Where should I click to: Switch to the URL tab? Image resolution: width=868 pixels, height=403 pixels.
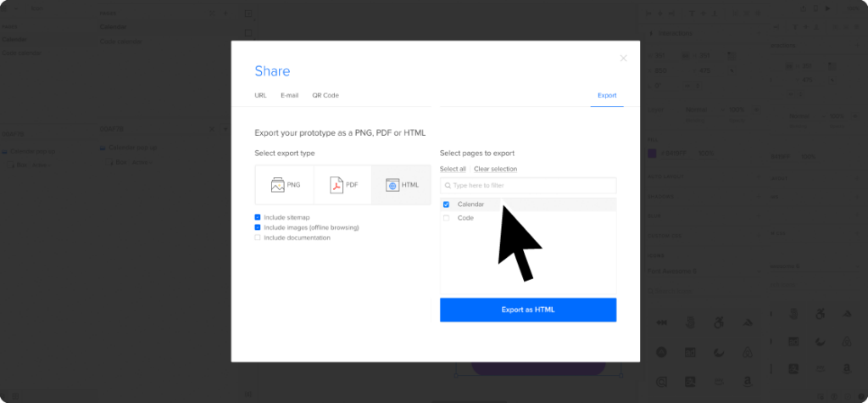pos(260,95)
